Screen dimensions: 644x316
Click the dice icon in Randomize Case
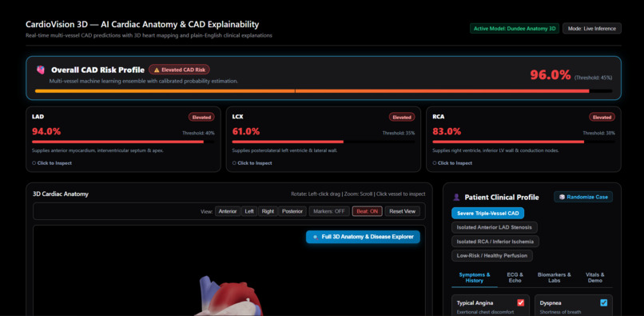coord(562,197)
